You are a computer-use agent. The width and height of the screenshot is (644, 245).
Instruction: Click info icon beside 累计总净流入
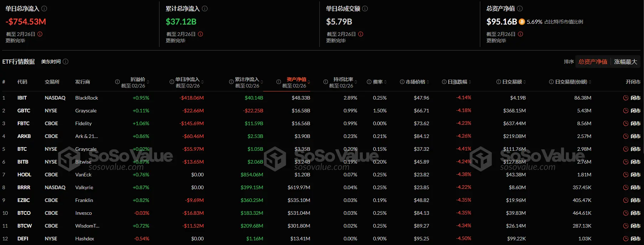[205, 9]
